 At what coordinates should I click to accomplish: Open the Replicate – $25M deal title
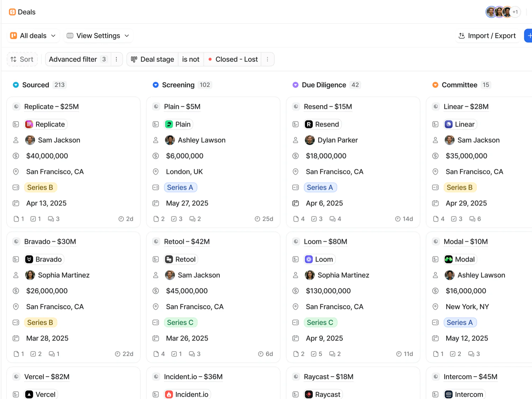click(51, 107)
